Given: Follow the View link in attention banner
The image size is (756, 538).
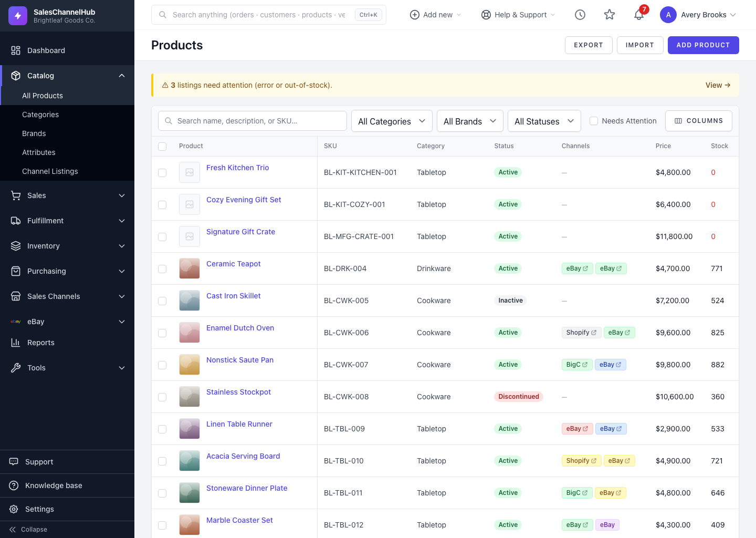Looking at the screenshot, I should click(x=718, y=85).
